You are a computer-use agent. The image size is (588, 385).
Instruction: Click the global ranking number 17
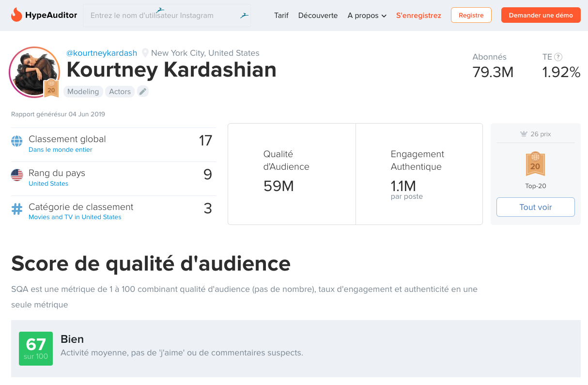click(205, 141)
